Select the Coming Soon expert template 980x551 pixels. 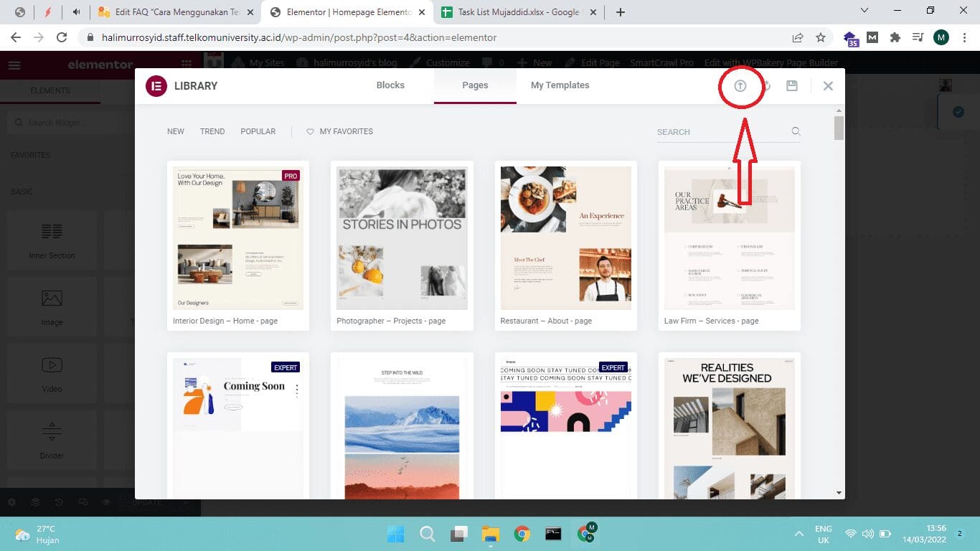(x=238, y=425)
